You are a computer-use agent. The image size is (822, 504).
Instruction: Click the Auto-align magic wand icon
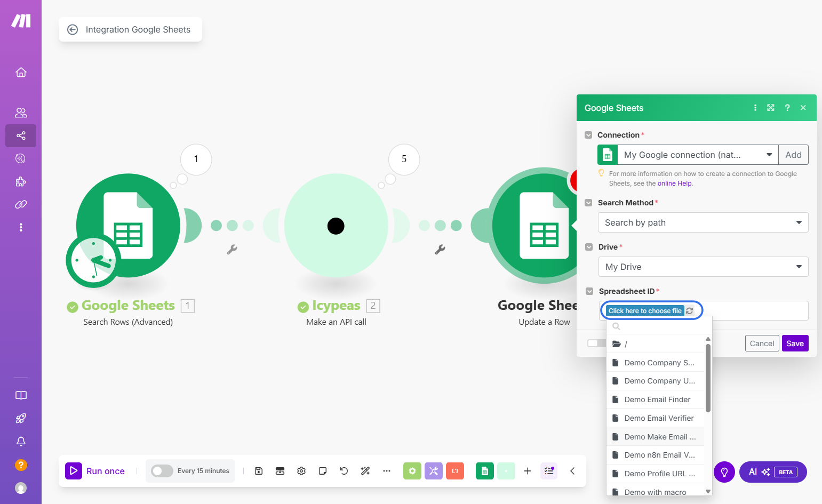(365, 471)
